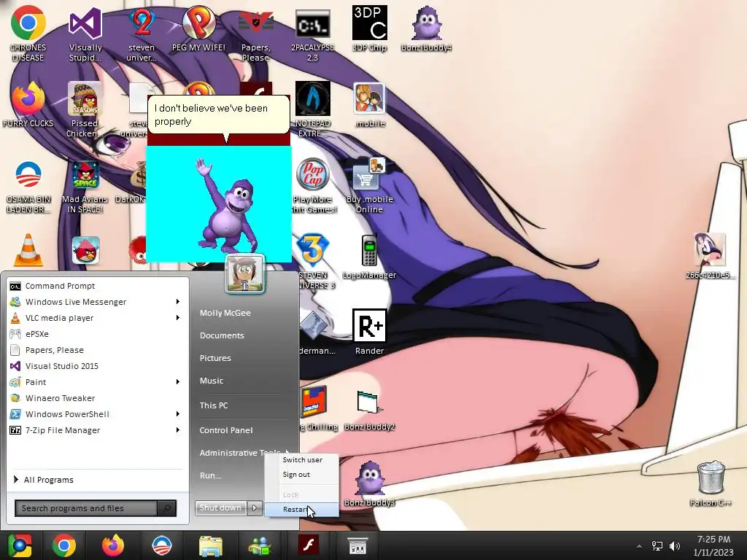Choose Sign out from power menu
Viewport: 747px width, 560px height.
[x=302, y=474]
